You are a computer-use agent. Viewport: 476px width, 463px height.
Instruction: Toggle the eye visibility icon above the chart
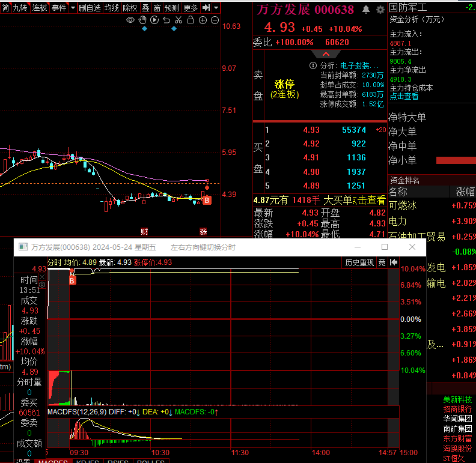[130, 20]
